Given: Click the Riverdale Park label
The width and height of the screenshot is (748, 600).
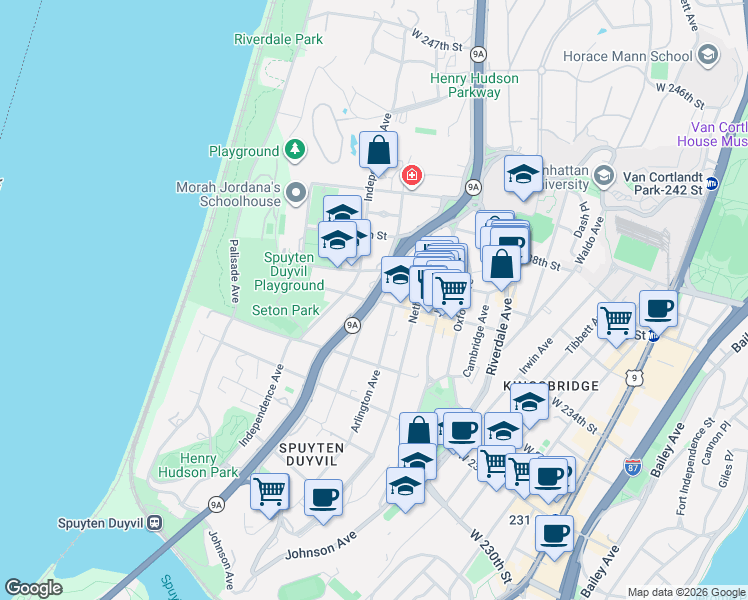Looking at the screenshot, I should coord(278,39).
